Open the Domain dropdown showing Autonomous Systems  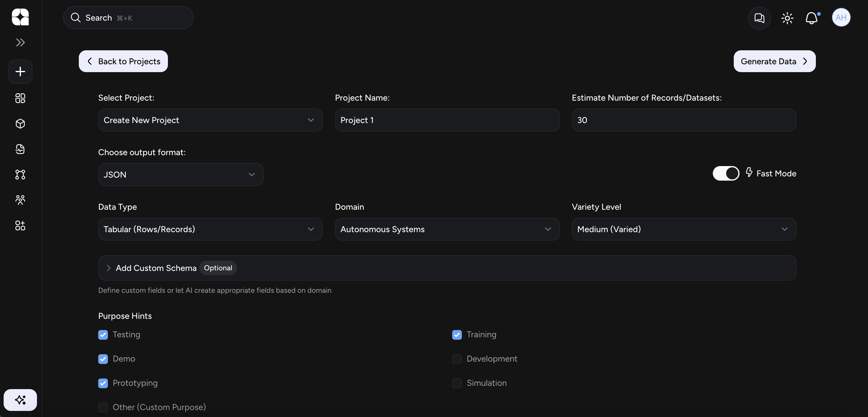(x=447, y=229)
